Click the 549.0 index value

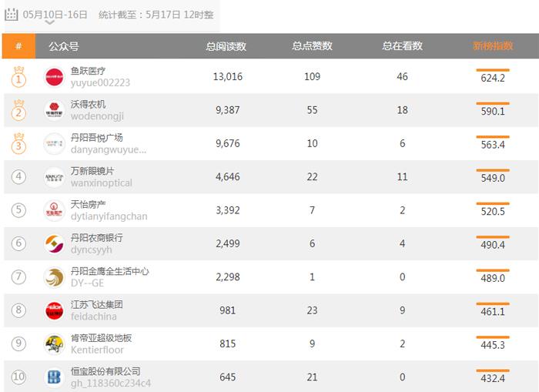493,178
